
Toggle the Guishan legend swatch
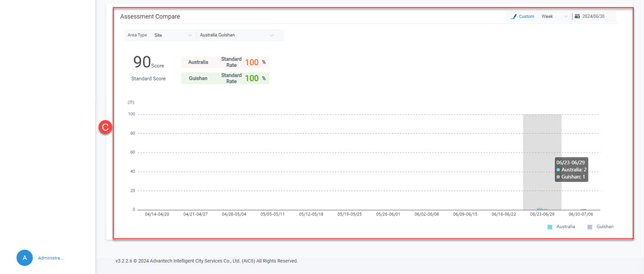590,227
